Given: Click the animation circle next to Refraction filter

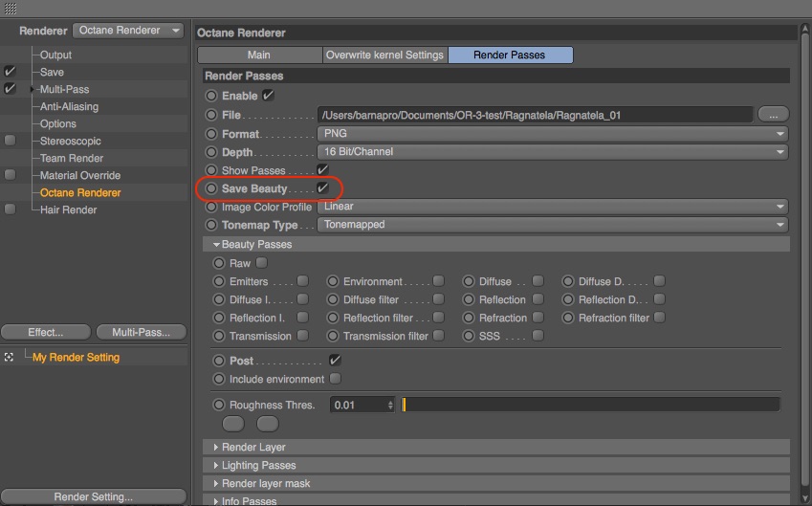Looking at the screenshot, I should point(568,318).
